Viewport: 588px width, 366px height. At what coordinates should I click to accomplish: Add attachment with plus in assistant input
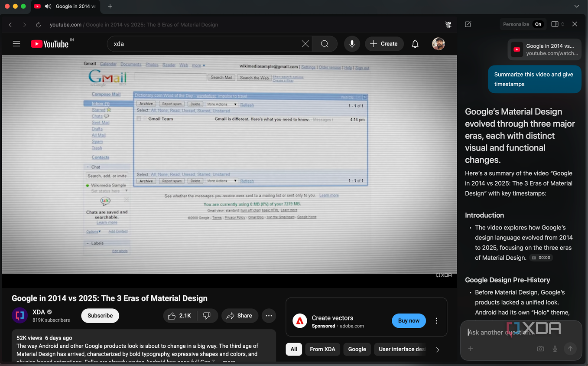tap(471, 349)
